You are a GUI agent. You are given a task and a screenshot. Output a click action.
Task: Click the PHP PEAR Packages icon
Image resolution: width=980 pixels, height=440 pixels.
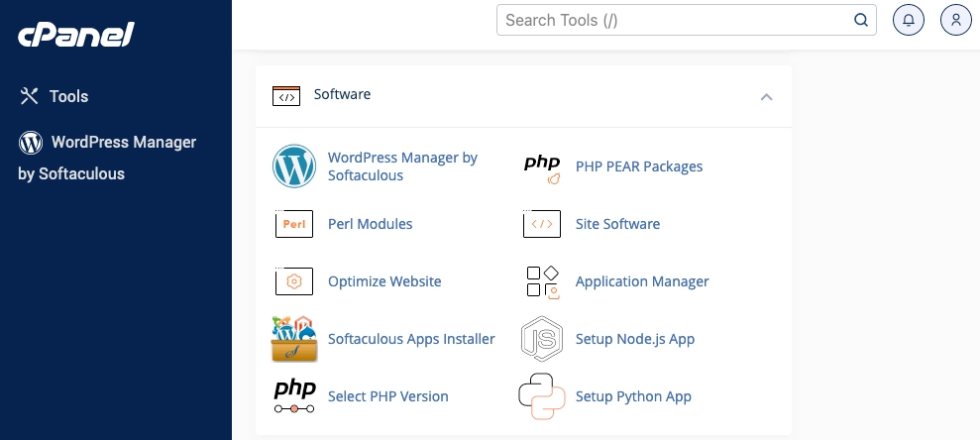click(x=542, y=168)
